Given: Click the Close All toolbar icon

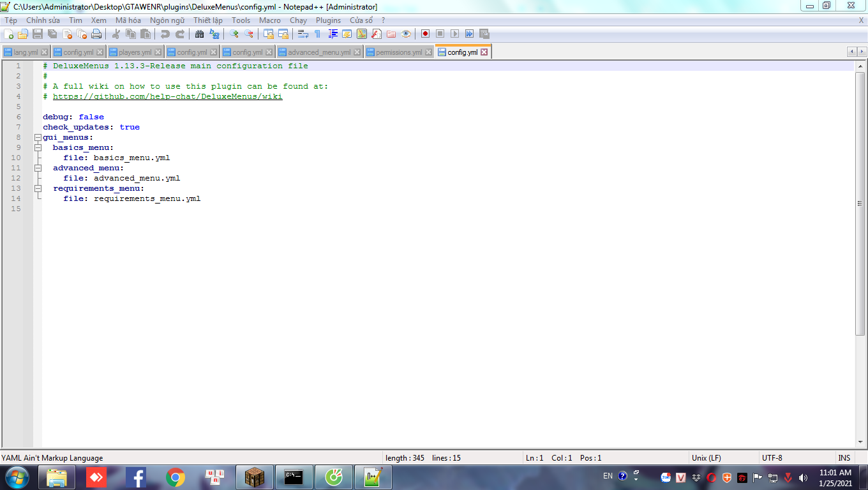Looking at the screenshot, I should pyautogui.click(x=82, y=34).
